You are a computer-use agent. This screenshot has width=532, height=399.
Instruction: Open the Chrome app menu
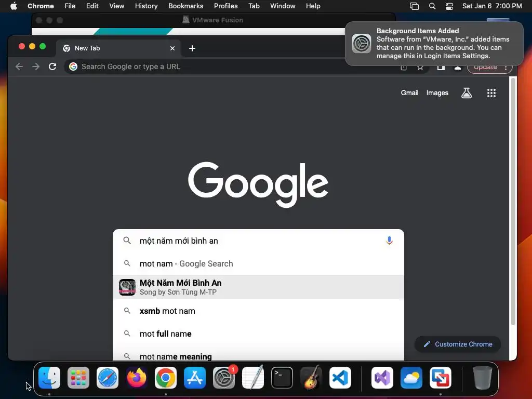pos(41,6)
